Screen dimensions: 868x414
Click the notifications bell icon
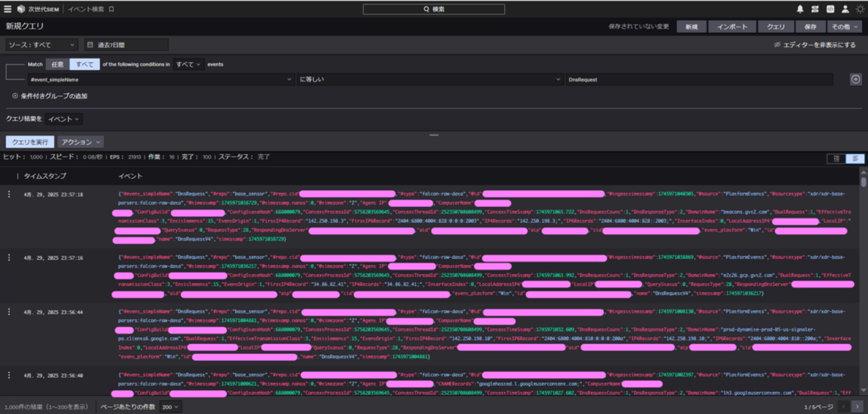click(800, 9)
